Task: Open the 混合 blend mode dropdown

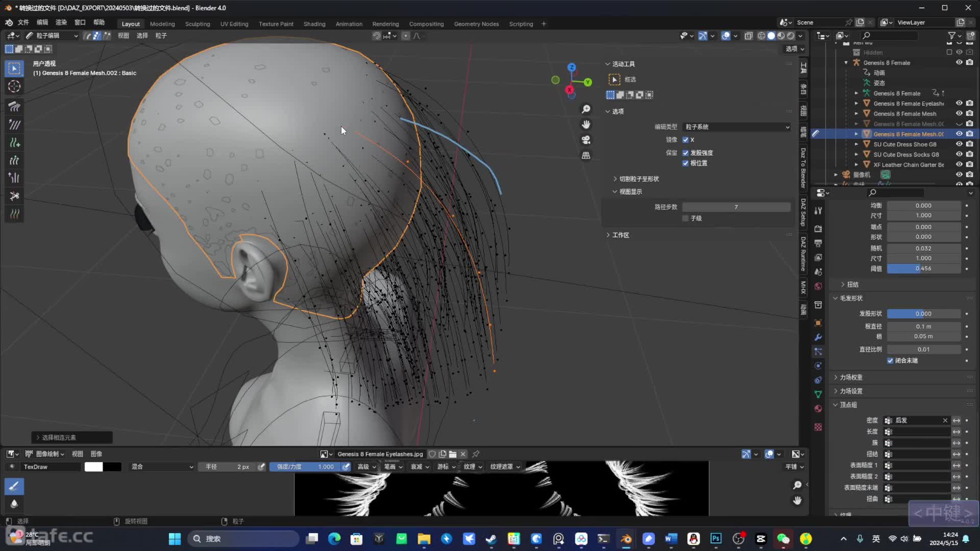Action: click(161, 467)
